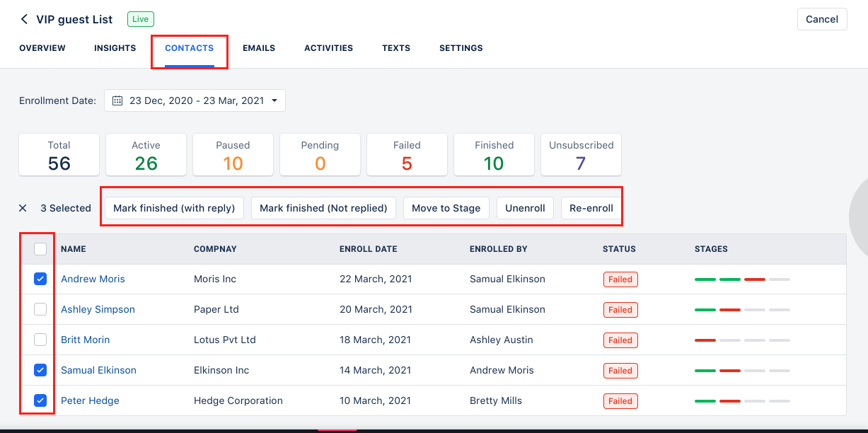
Task: Clear selection with the X icon
Action: point(23,208)
